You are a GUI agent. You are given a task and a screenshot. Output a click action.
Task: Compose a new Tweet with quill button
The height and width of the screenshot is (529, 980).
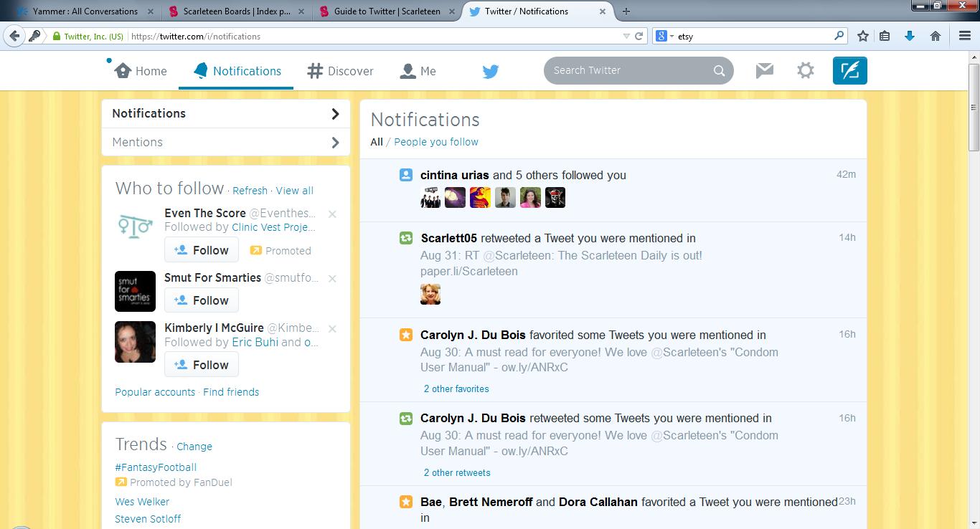[x=850, y=70]
